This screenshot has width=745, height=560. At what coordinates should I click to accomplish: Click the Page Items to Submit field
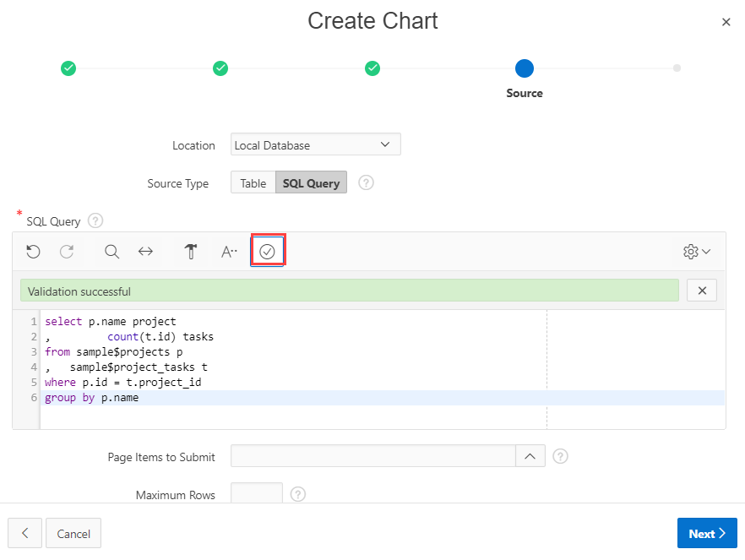coord(373,456)
